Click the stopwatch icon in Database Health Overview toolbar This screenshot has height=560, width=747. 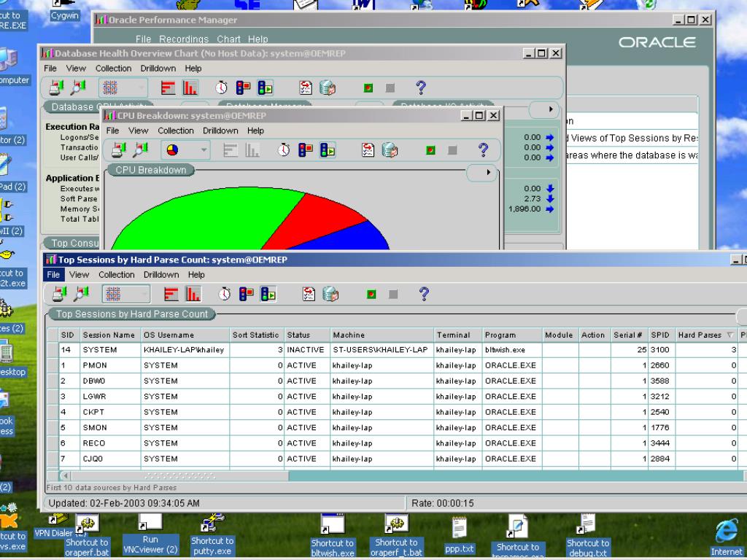(x=222, y=87)
